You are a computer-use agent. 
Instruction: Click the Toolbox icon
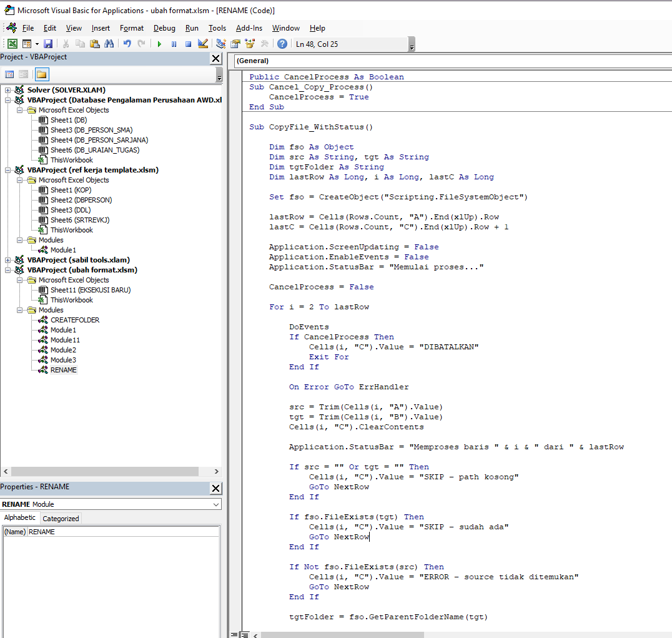264,44
